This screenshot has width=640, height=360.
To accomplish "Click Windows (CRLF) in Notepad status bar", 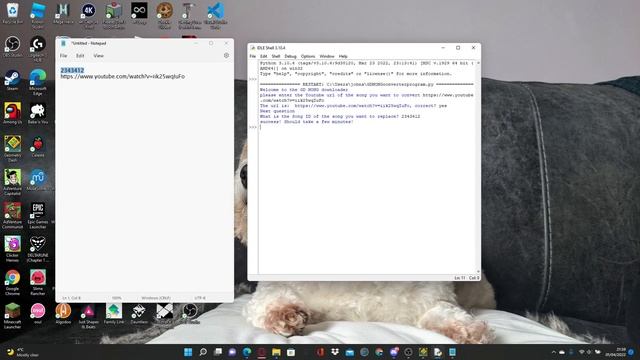I will [x=156, y=298].
